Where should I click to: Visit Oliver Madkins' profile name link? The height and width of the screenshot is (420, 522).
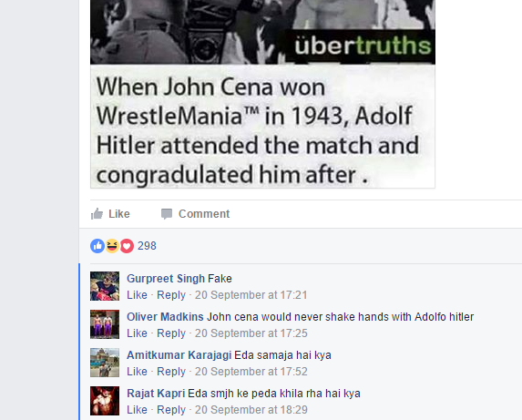165,317
